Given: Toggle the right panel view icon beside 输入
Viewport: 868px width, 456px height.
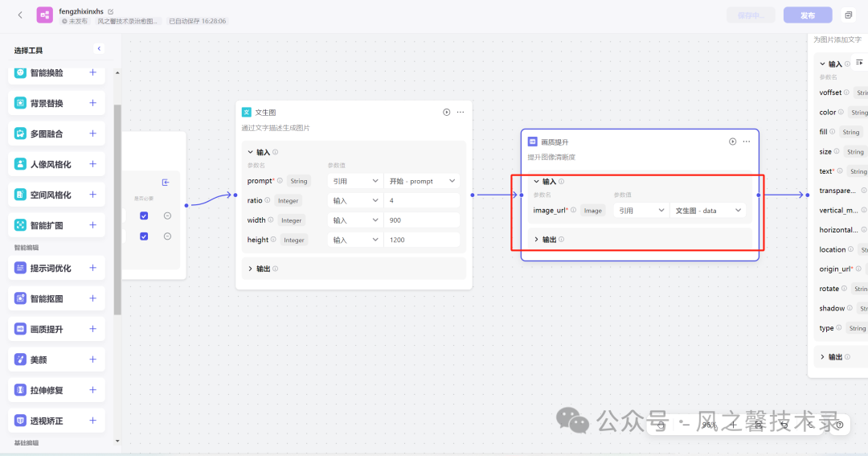Looking at the screenshot, I should [x=859, y=63].
